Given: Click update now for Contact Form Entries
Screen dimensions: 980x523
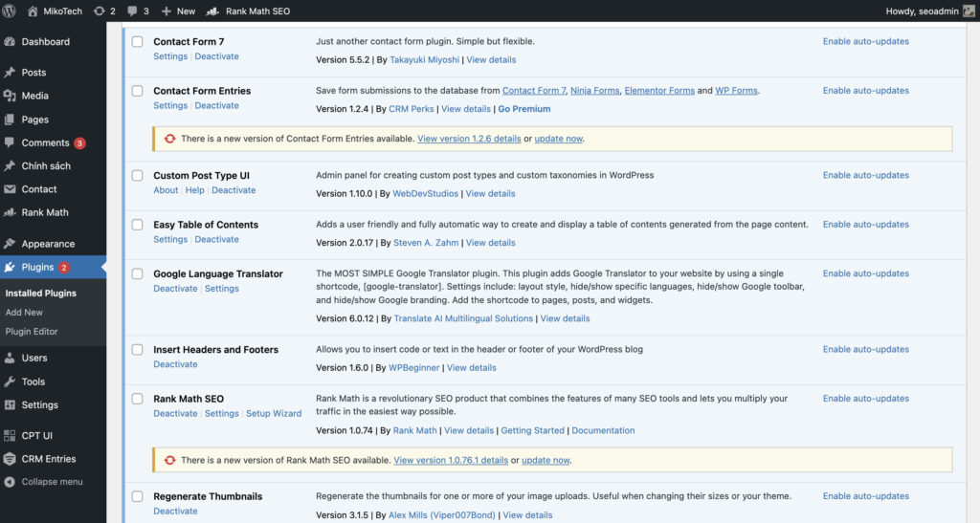Looking at the screenshot, I should [558, 139].
